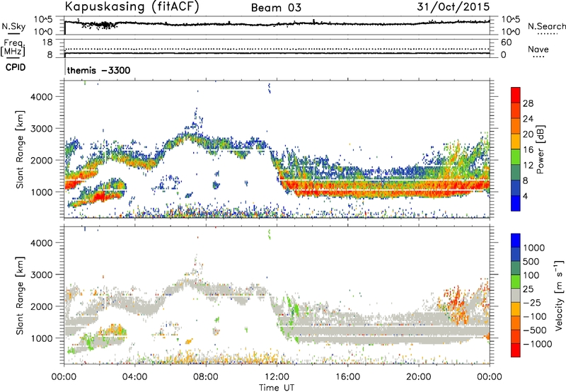The image size is (566, 392).
Task: Click the date 31/Oct/2015
Action: [x=453, y=7]
